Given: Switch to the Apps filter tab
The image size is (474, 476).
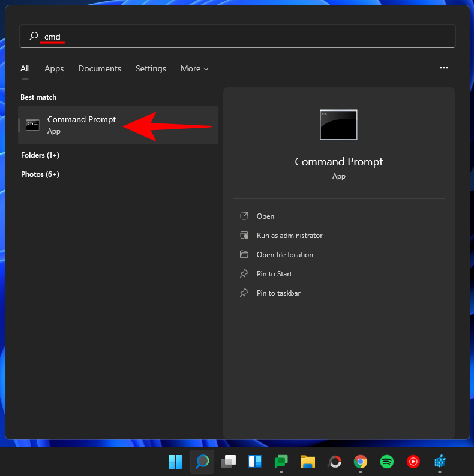Looking at the screenshot, I should (x=54, y=69).
